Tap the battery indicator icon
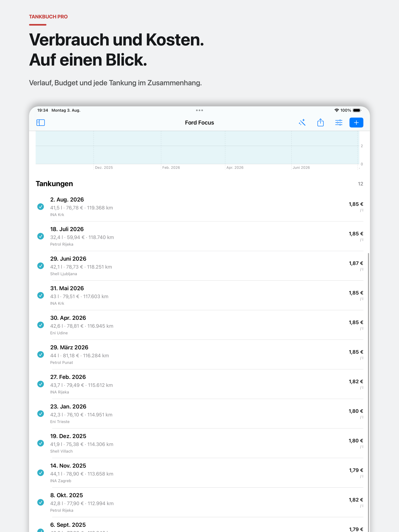 [357, 110]
